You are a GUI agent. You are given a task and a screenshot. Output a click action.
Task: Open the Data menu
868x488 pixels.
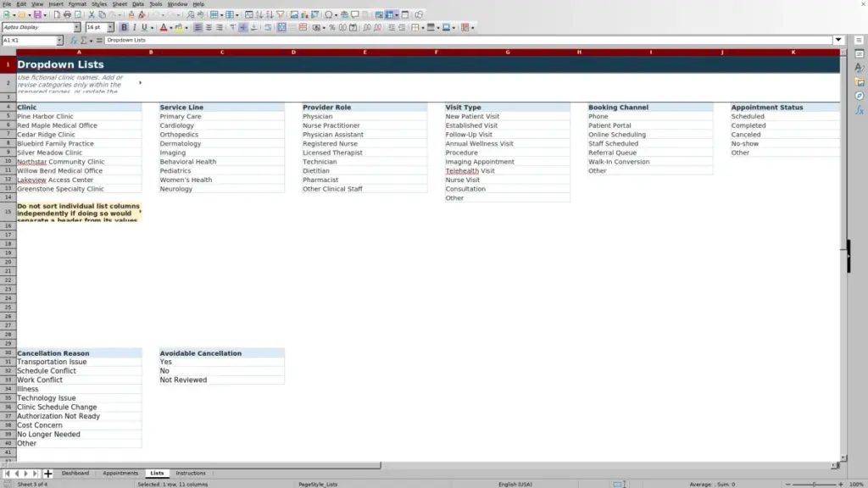click(138, 4)
